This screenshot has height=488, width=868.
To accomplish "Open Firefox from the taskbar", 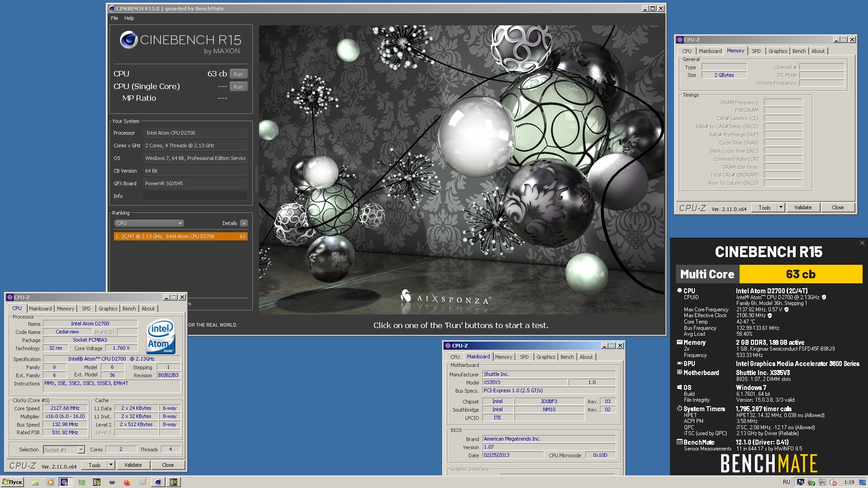I will tap(127, 482).
